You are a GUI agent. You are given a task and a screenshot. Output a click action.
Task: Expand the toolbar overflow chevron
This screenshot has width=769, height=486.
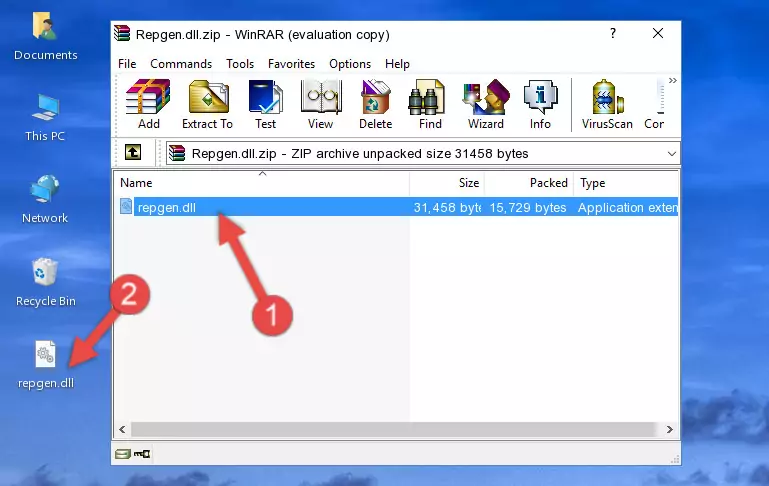(672, 80)
